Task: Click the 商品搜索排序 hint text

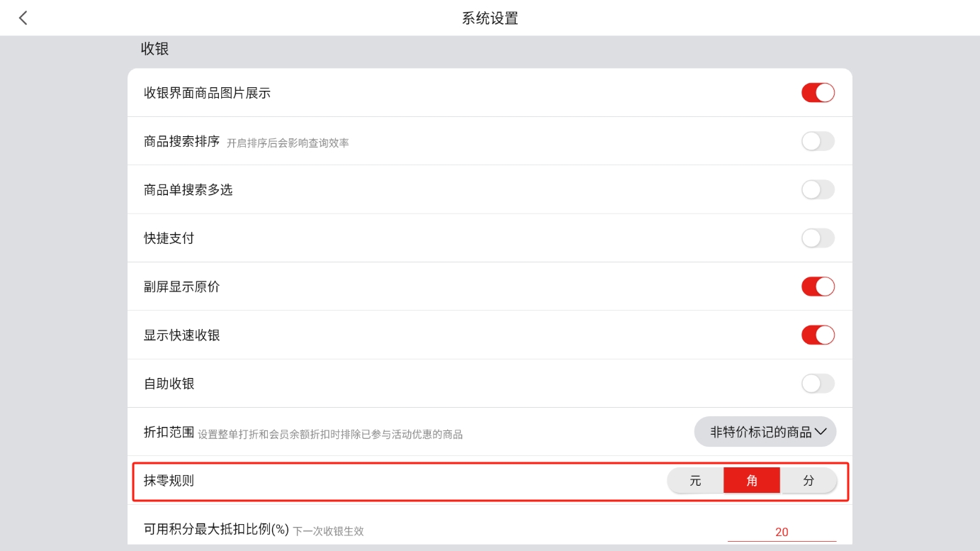Action: [x=288, y=143]
